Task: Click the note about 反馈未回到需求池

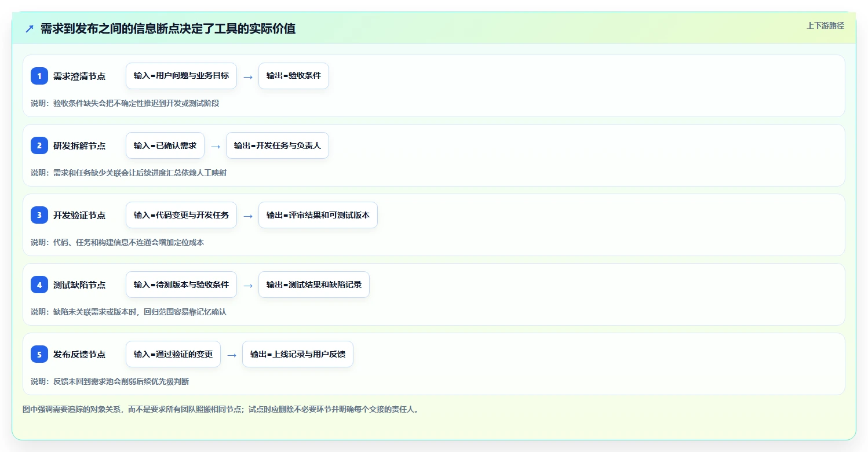Action: point(110,381)
